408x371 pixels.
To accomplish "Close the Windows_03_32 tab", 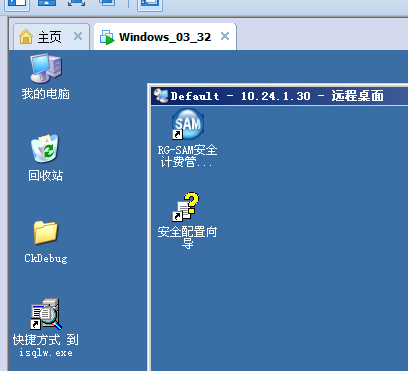I will coord(225,36).
